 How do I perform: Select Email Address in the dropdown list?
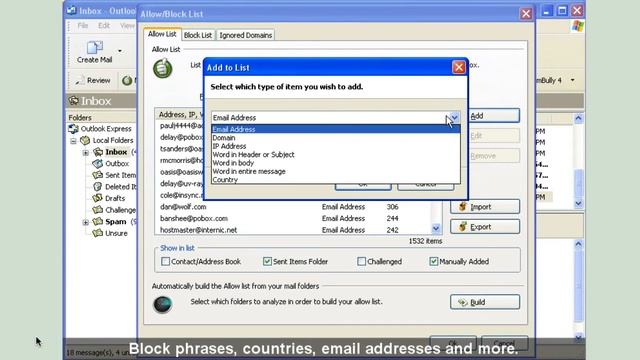336,129
